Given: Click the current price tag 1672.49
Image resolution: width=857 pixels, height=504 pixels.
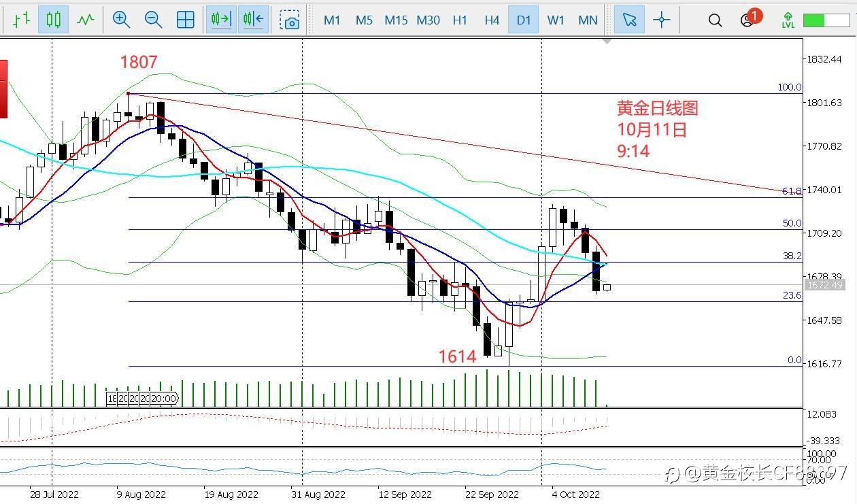Looking at the screenshot, I should (x=824, y=284).
